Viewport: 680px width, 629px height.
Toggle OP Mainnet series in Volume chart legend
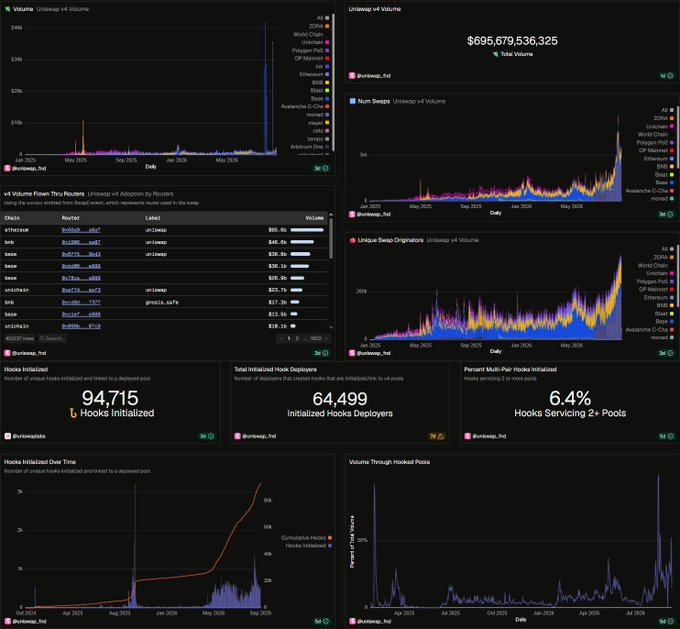[312, 58]
